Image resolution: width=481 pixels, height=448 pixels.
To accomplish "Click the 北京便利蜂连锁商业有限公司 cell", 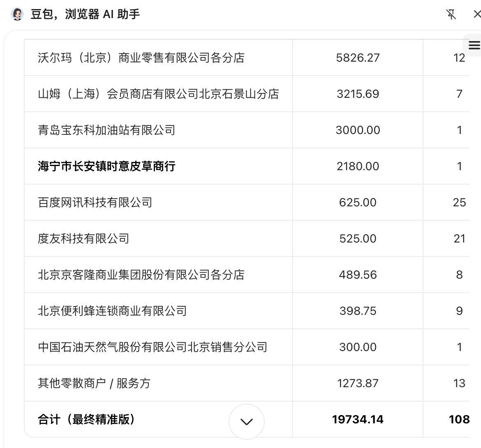I will pos(112,311).
